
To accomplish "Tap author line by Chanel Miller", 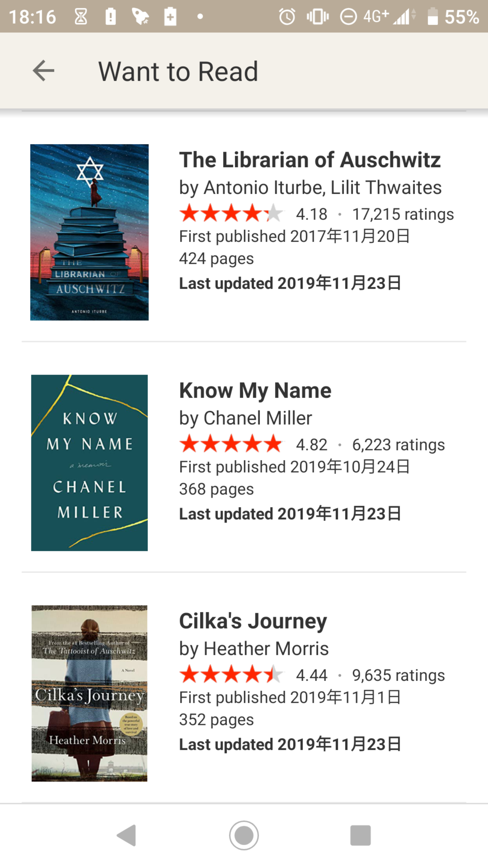I will [246, 418].
